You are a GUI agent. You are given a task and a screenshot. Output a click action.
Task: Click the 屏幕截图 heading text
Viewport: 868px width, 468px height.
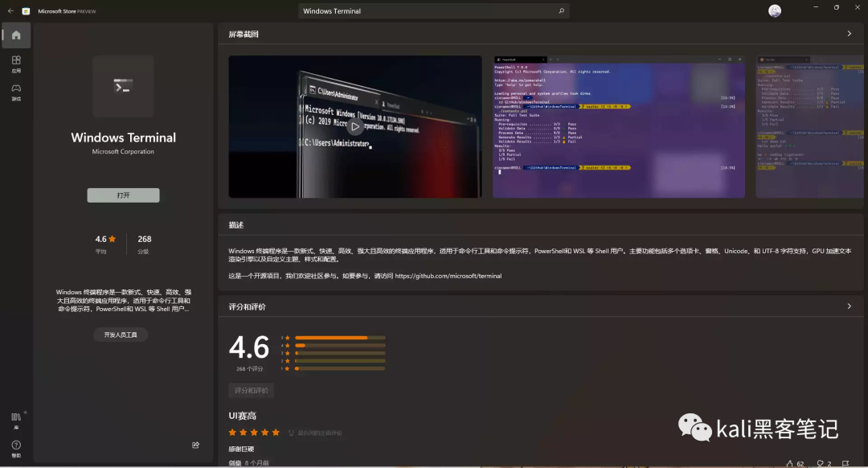(244, 34)
